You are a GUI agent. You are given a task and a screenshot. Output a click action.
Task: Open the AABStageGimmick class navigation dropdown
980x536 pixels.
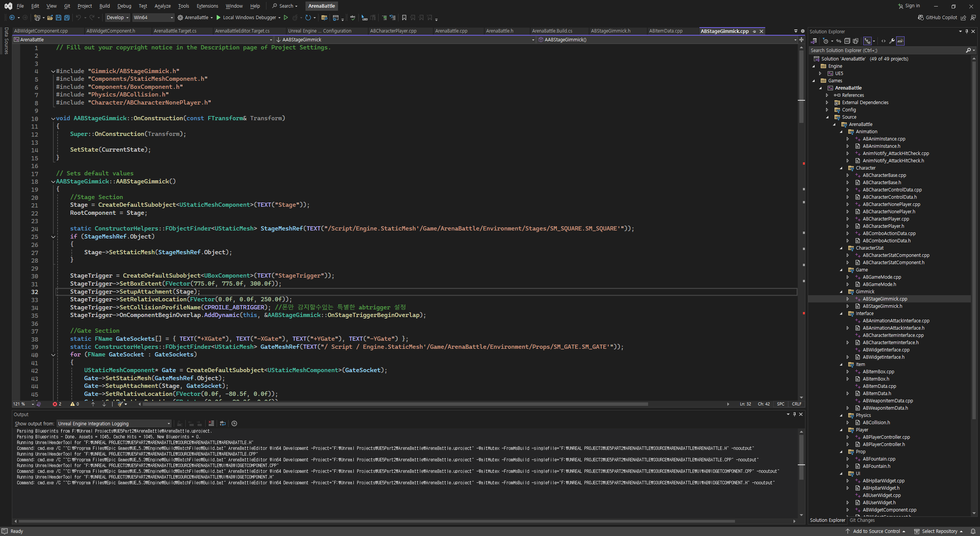405,40
